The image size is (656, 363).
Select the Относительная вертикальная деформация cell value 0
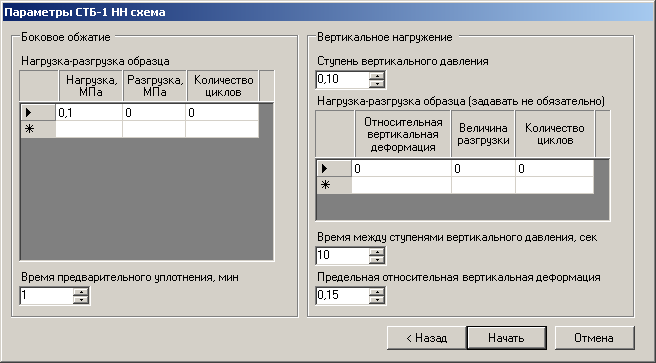[x=401, y=169]
